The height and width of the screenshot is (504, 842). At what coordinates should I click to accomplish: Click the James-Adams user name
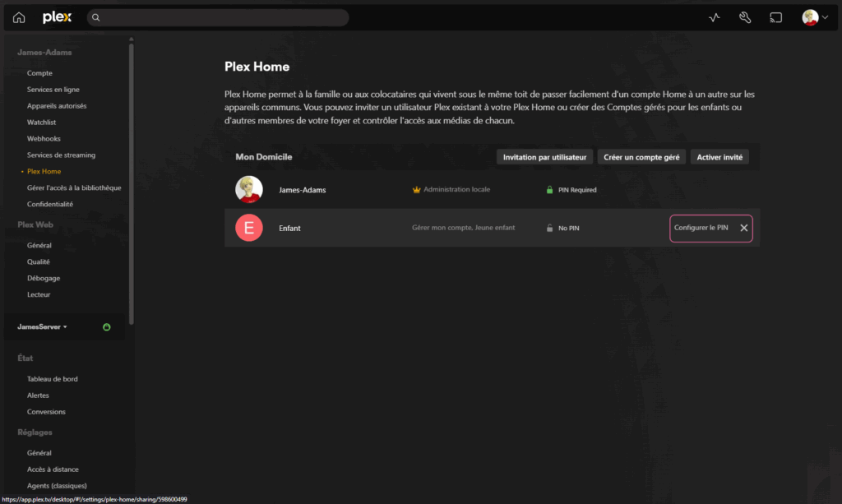[x=303, y=189]
